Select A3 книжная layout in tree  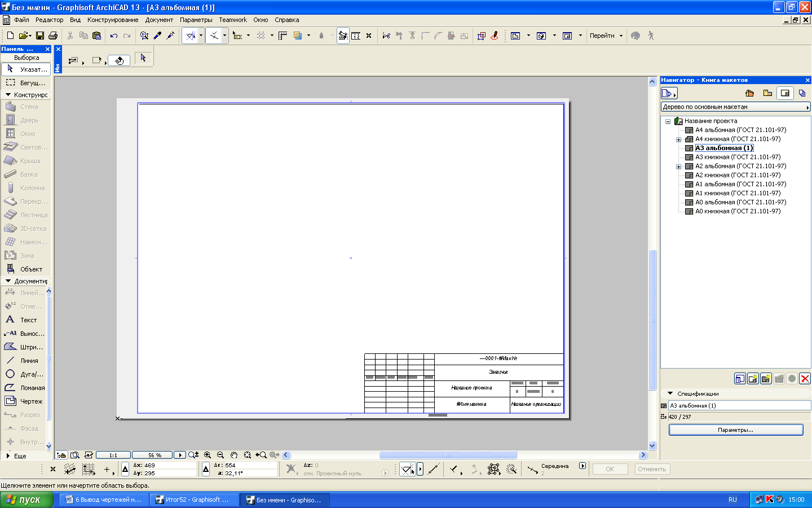(738, 157)
